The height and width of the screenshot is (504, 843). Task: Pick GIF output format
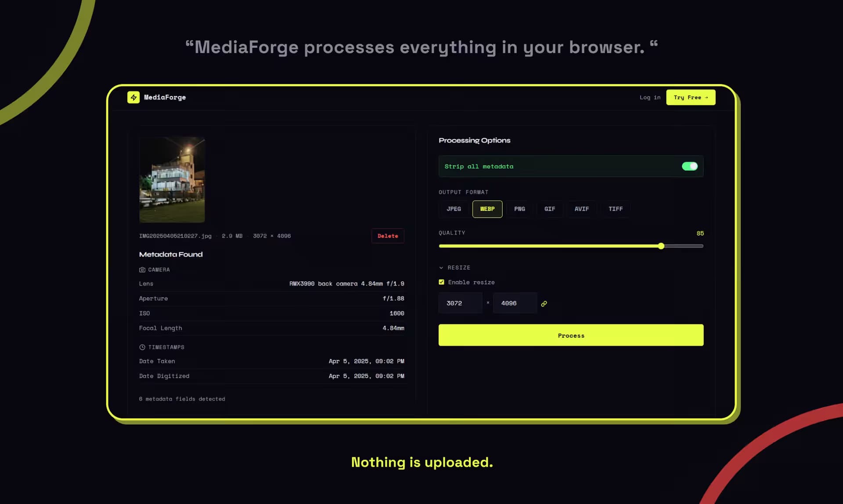550,209
